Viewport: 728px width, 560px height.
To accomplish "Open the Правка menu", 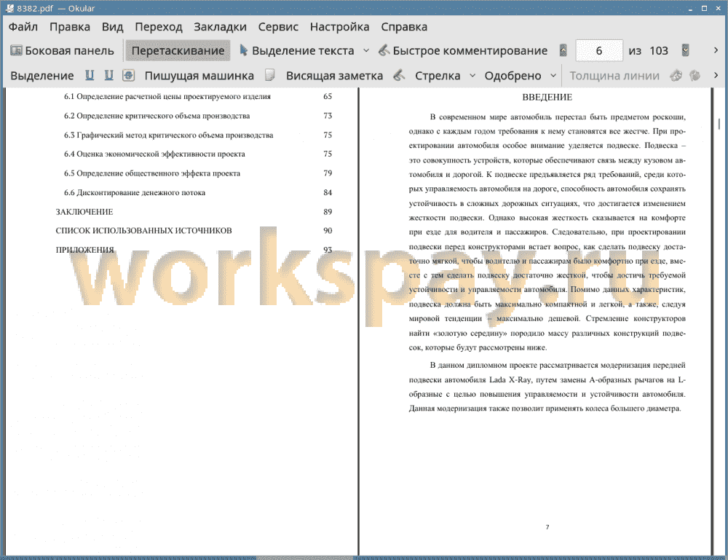I will click(70, 27).
